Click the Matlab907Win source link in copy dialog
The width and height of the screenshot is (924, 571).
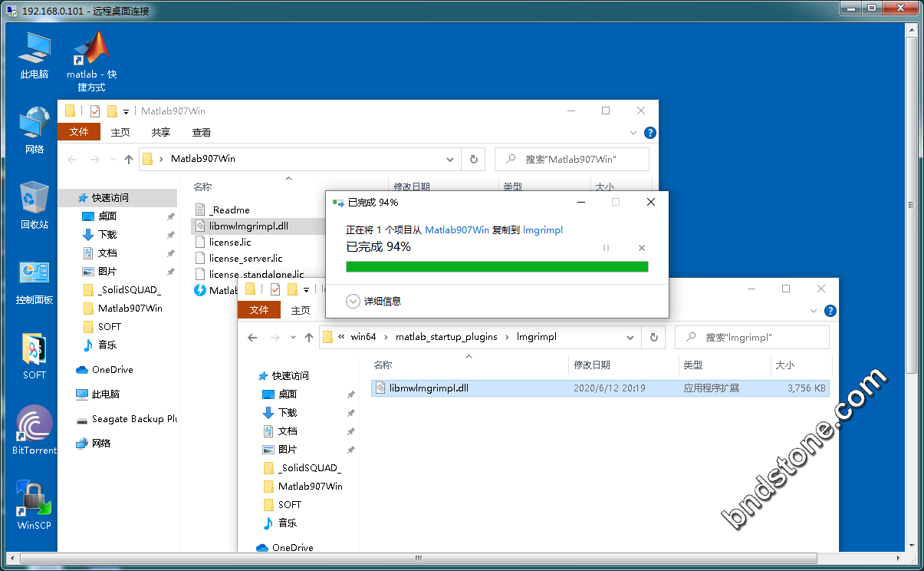tap(457, 230)
